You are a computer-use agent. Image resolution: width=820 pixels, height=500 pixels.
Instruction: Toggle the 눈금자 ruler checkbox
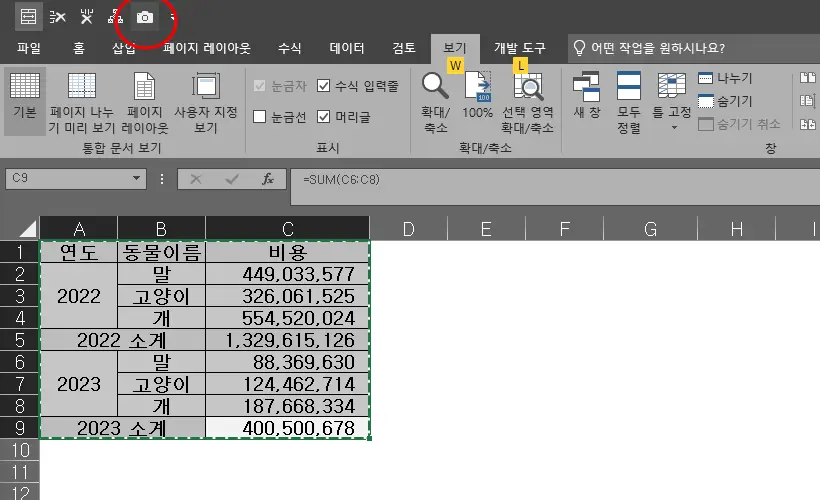click(x=259, y=86)
